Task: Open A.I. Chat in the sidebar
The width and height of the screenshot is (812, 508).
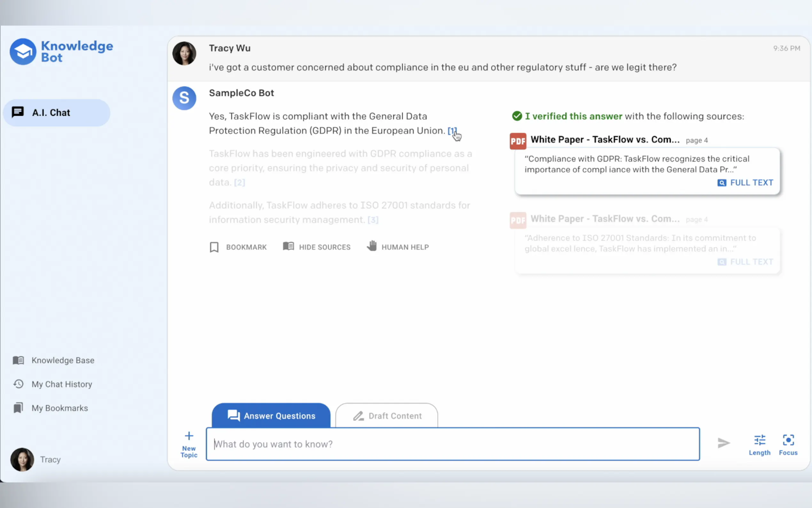Action: tap(57, 113)
